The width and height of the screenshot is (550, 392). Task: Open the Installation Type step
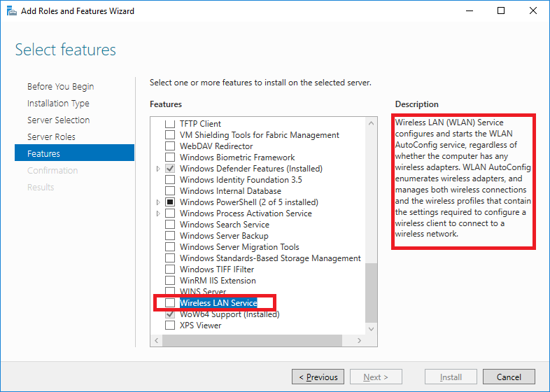[x=58, y=103]
